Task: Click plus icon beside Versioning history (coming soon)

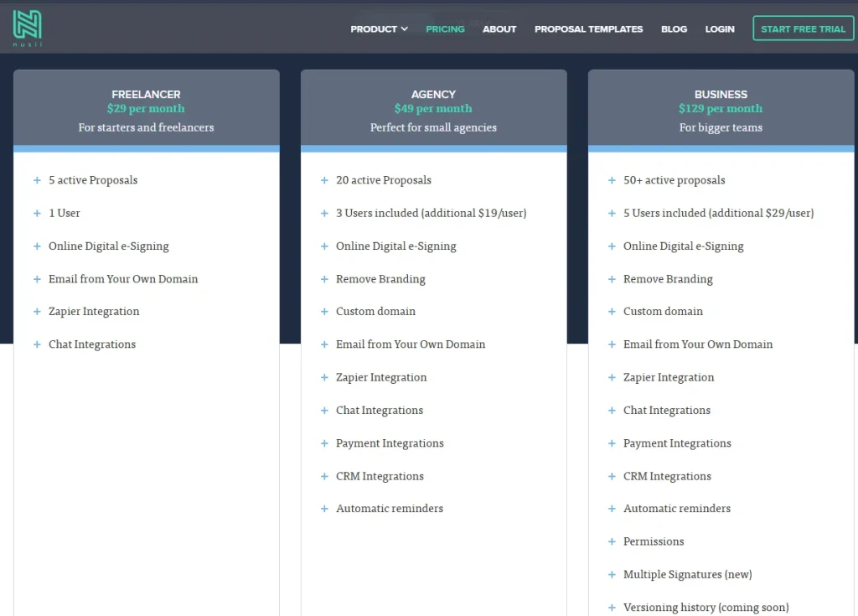Action: click(612, 608)
